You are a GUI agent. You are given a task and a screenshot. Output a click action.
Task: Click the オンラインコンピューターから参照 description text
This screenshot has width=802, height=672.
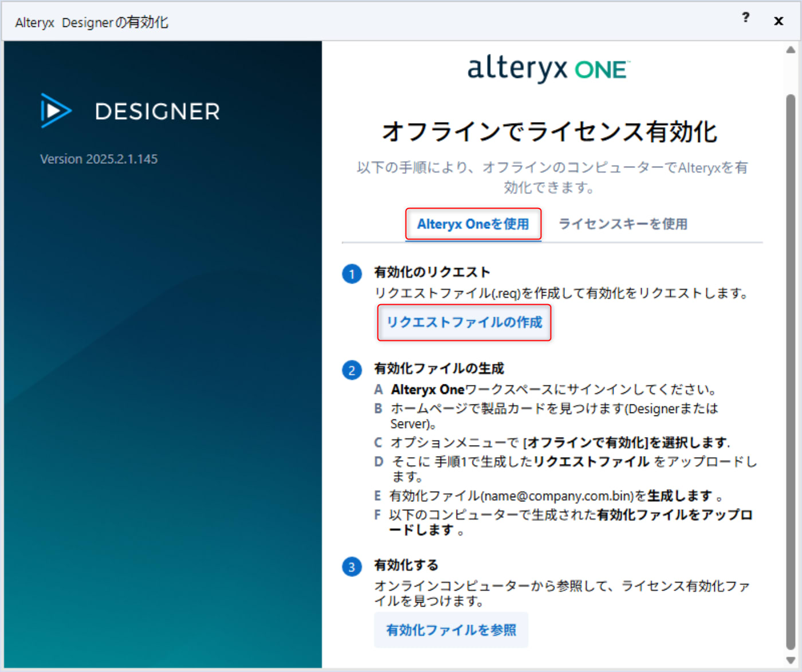[x=562, y=593]
